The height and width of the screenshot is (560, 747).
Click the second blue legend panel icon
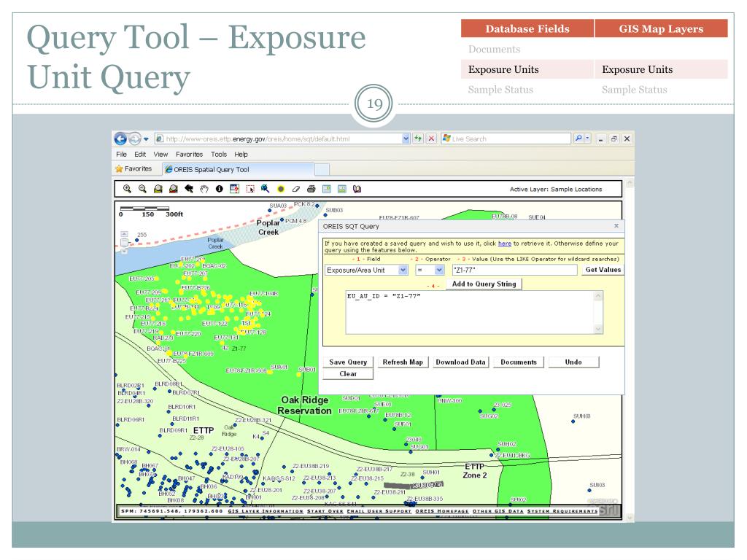coord(342,189)
